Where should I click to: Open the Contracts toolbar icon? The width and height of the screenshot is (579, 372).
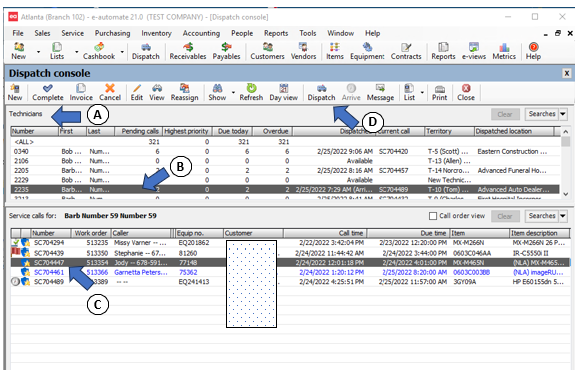coord(406,51)
